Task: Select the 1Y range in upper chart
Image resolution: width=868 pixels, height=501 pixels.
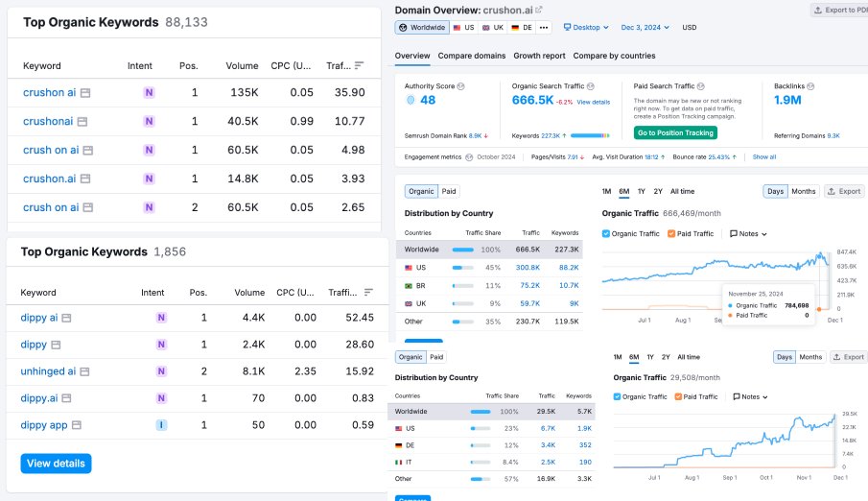Action: [642, 191]
